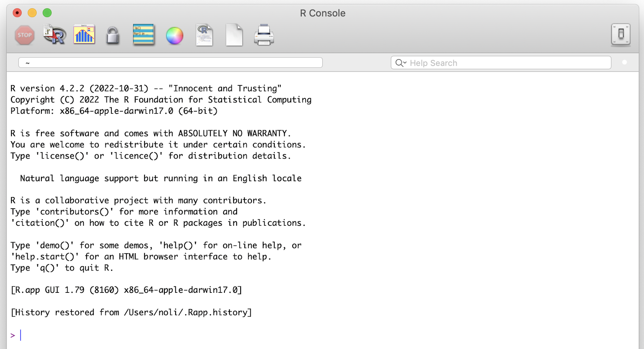Click the Quit R power switch icon
The image size is (644, 349).
click(x=621, y=35)
